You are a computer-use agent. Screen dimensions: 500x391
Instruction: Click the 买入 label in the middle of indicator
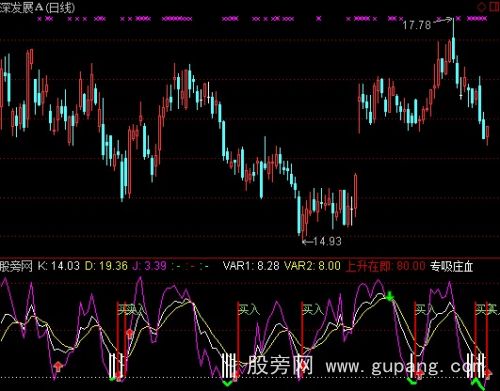(248, 310)
